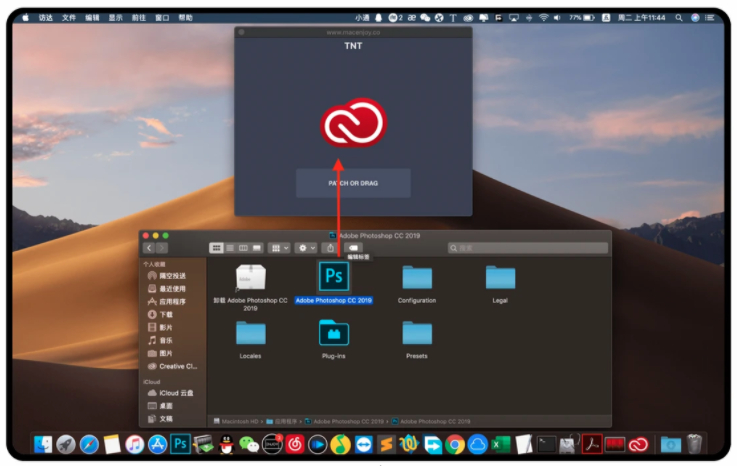
Task: Click the edit tags toolbar icon
Action: (x=353, y=247)
